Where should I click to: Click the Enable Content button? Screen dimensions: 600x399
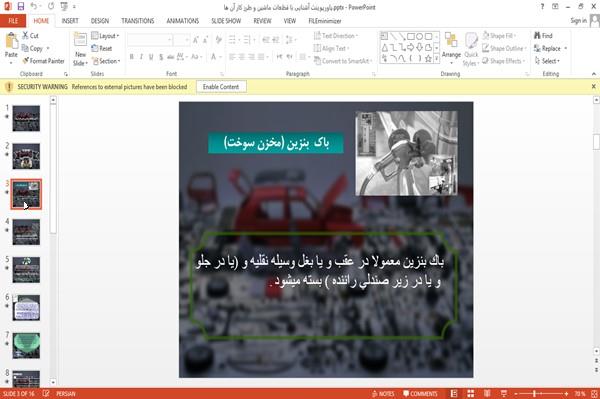pyautogui.click(x=221, y=87)
